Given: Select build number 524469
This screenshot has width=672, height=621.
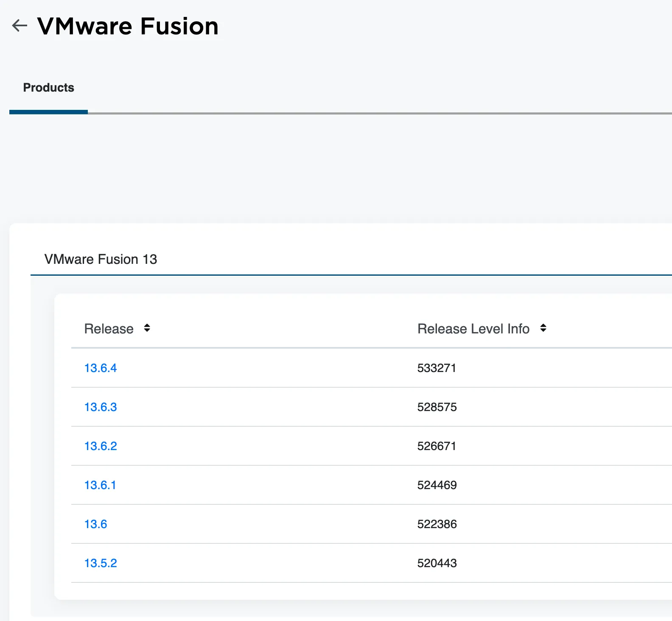Looking at the screenshot, I should (x=437, y=485).
